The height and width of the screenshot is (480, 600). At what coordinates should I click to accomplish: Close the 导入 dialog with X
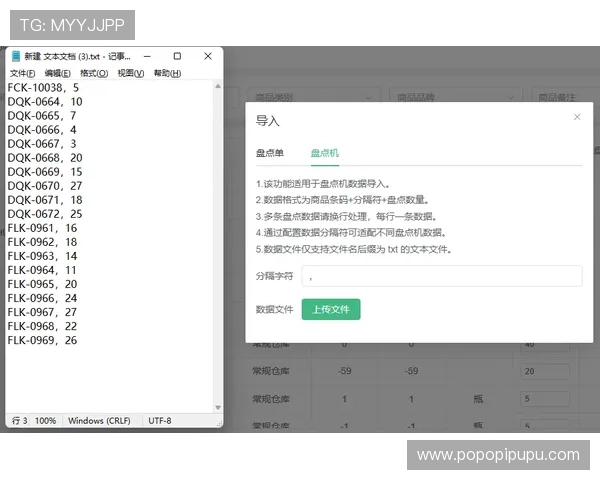pyautogui.click(x=577, y=117)
